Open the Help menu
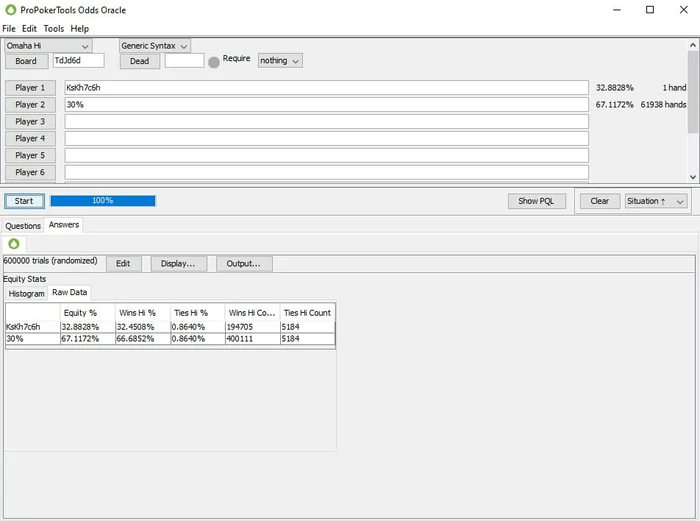The width and height of the screenshot is (700, 521). pos(79,29)
